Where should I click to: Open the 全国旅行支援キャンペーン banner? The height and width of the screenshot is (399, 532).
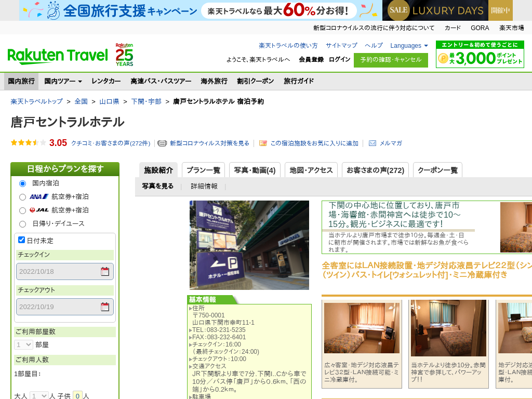[x=201, y=10]
